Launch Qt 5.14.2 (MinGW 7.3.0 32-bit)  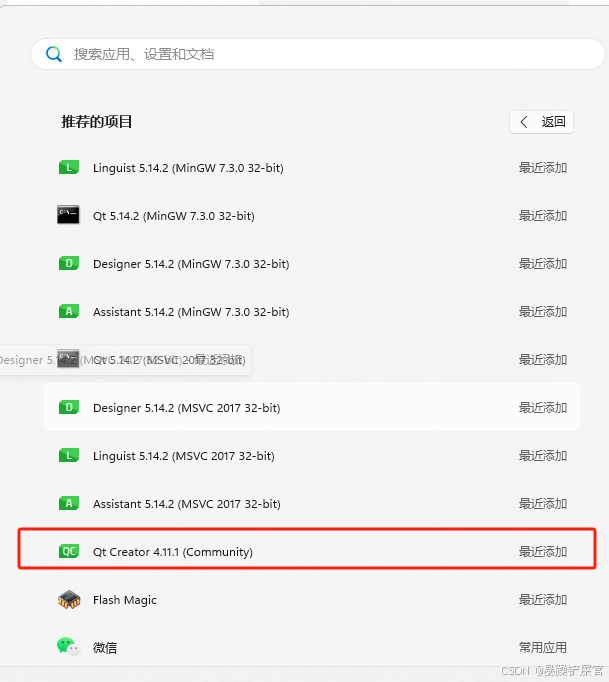(312, 216)
